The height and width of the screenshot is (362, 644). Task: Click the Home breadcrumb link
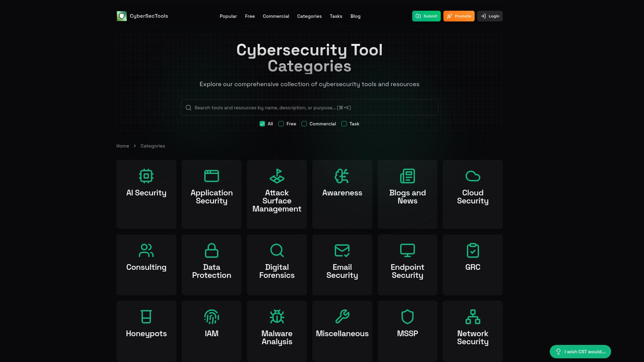click(x=123, y=146)
